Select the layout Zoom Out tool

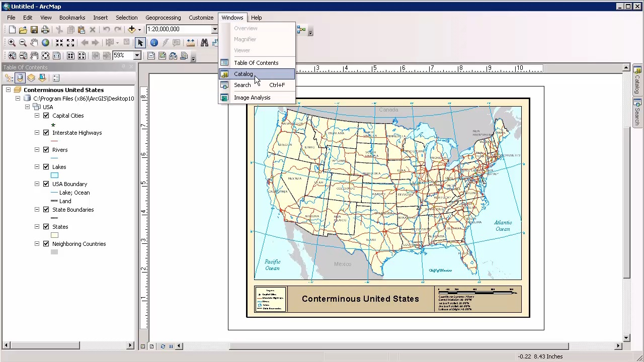(23, 56)
